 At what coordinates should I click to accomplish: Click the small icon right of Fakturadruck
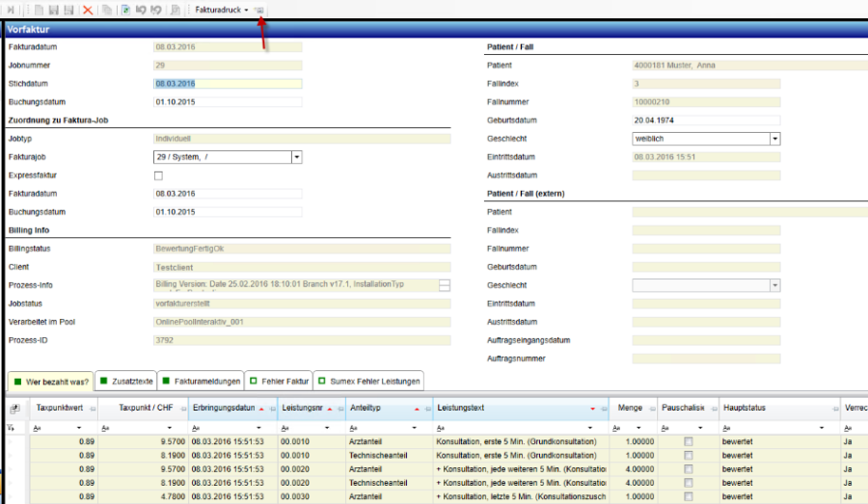(259, 10)
